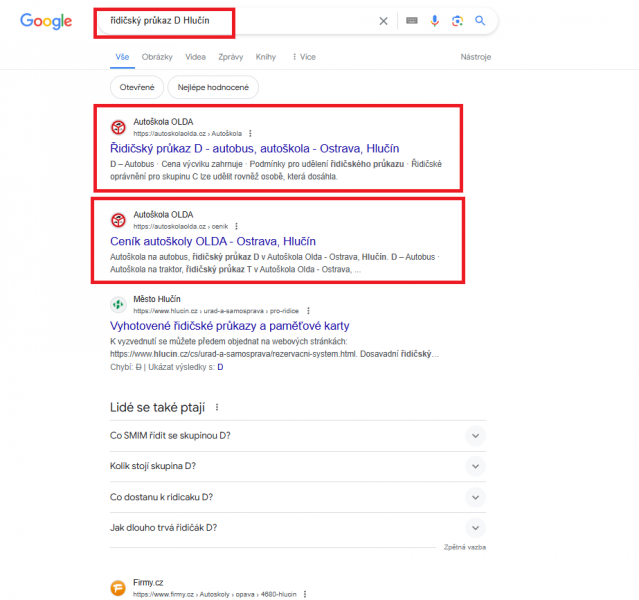Open three-dot menu for the first Autoškola OLDA result
The width and height of the screenshot is (639, 600).
pyautogui.click(x=250, y=133)
